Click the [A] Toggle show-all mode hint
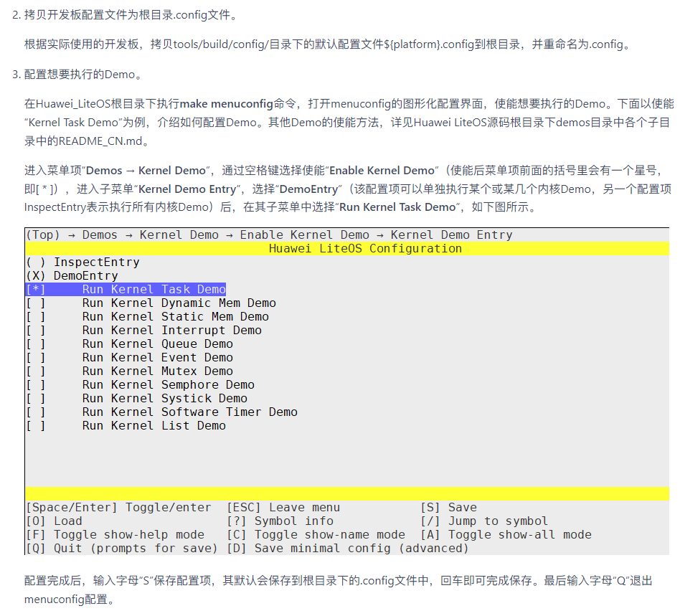This screenshot has height=616, width=680. [x=506, y=535]
